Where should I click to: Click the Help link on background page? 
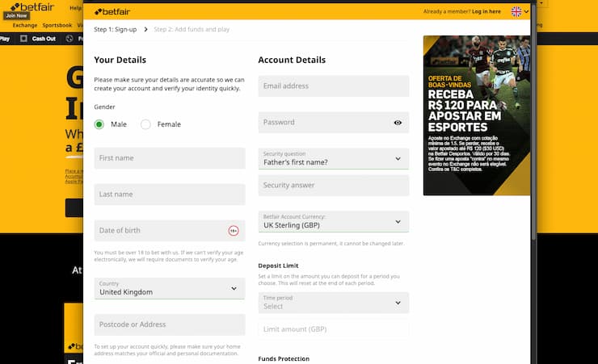point(75,7)
